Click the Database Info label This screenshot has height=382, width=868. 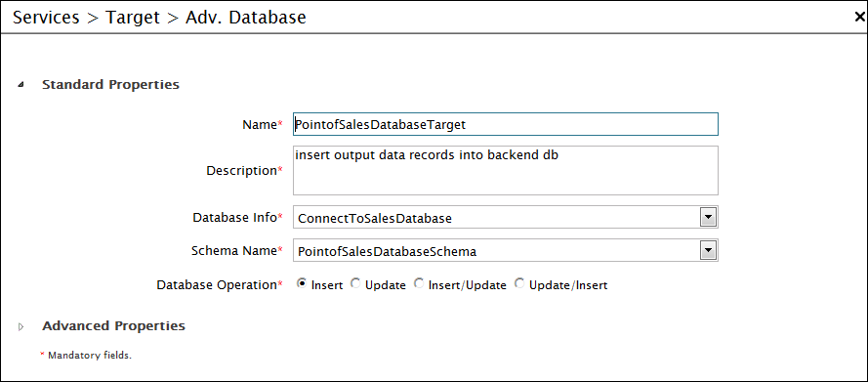pyautogui.click(x=237, y=218)
